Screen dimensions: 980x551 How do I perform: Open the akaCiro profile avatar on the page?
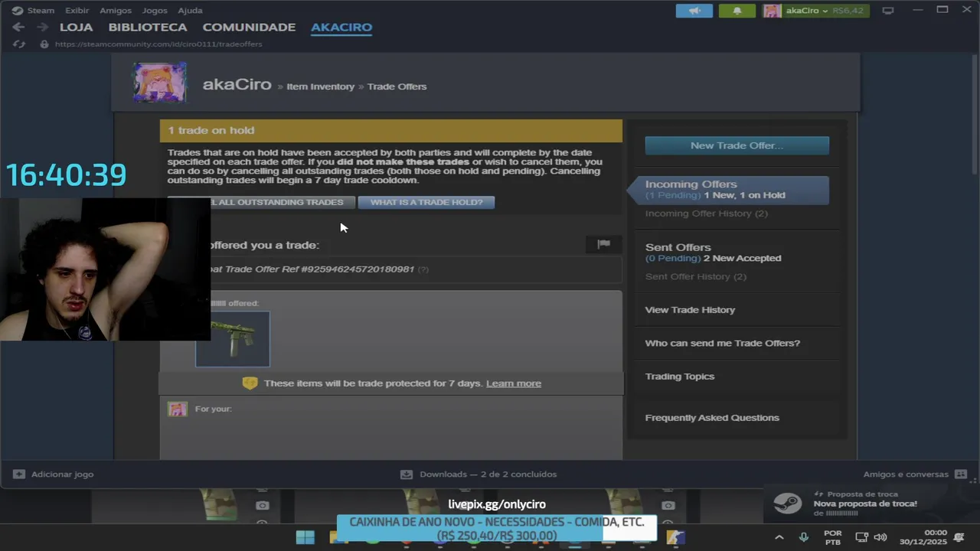pyautogui.click(x=160, y=82)
